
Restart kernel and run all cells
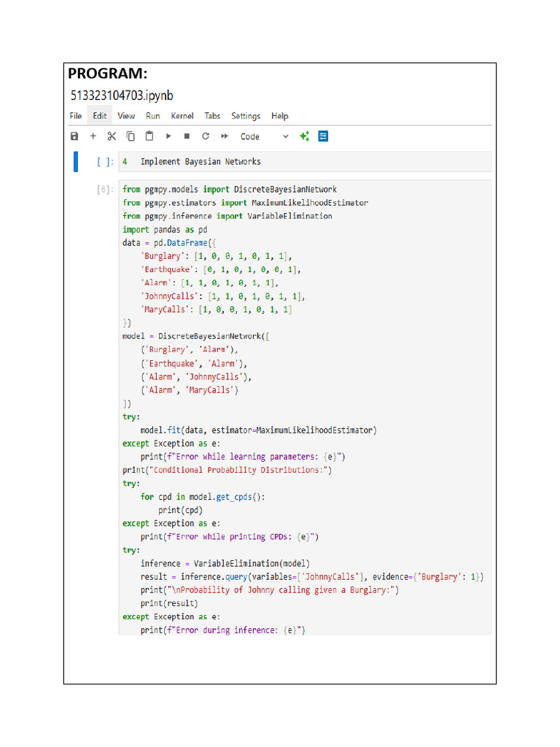[x=225, y=136]
